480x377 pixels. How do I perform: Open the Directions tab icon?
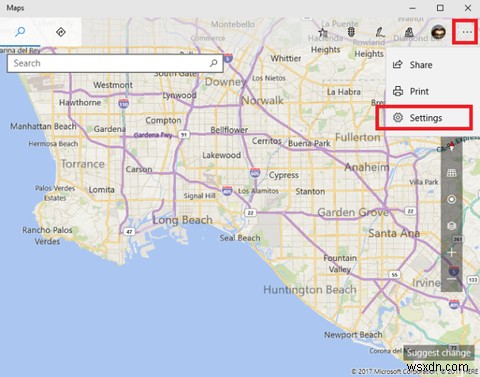click(x=61, y=32)
